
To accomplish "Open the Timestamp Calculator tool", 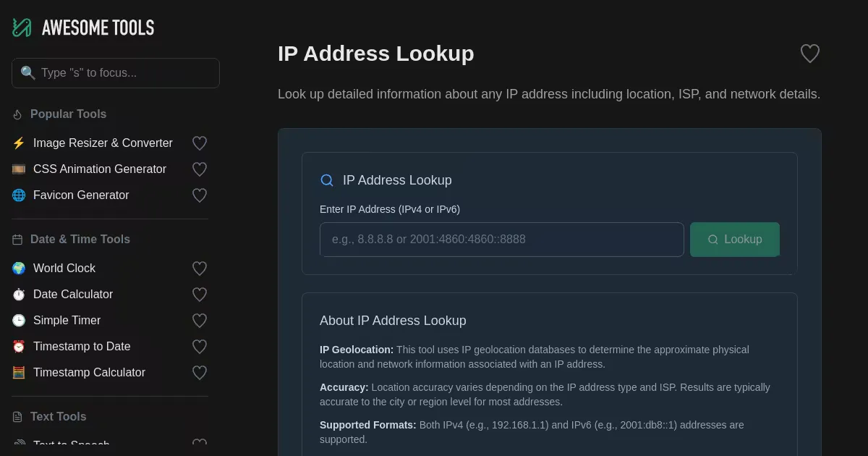I will pyautogui.click(x=89, y=373).
